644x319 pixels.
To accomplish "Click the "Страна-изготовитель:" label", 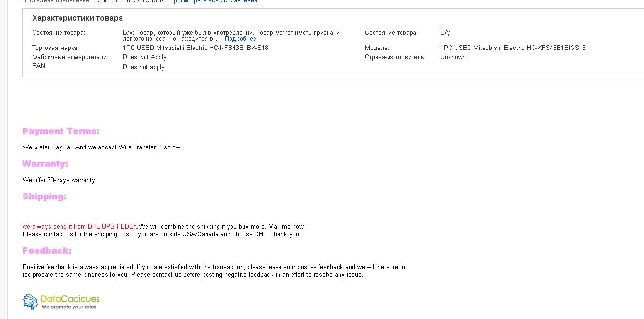I will click(x=395, y=57).
